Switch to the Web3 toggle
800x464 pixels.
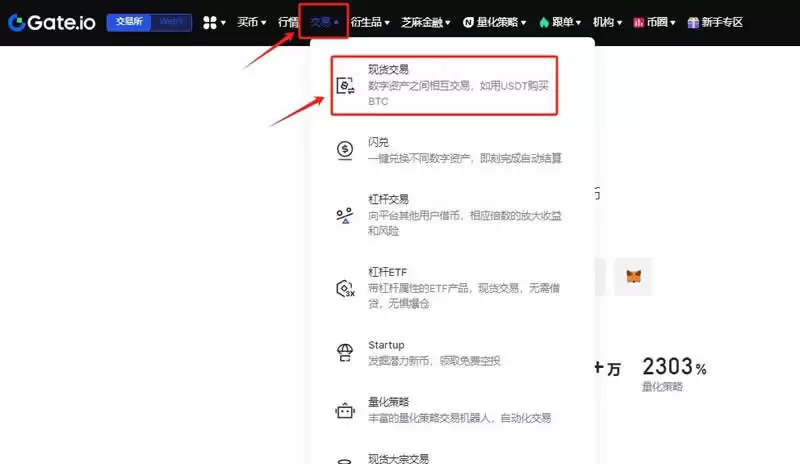[171, 22]
